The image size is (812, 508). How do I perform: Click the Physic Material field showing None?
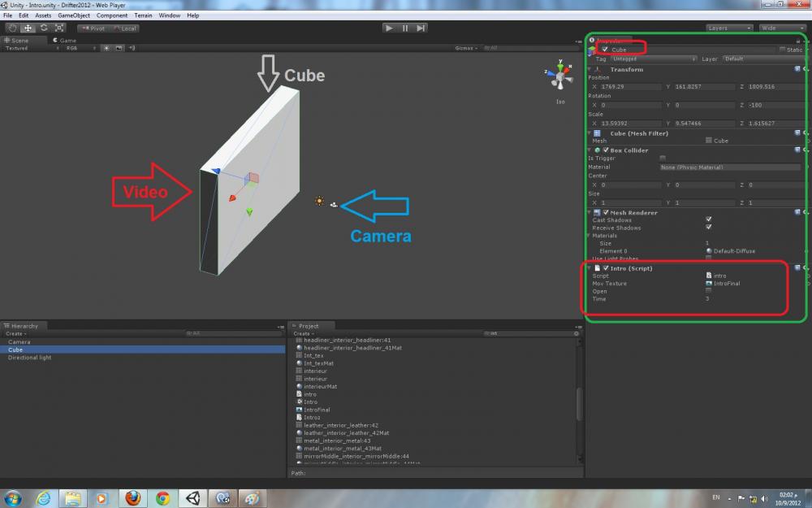pyautogui.click(x=730, y=167)
